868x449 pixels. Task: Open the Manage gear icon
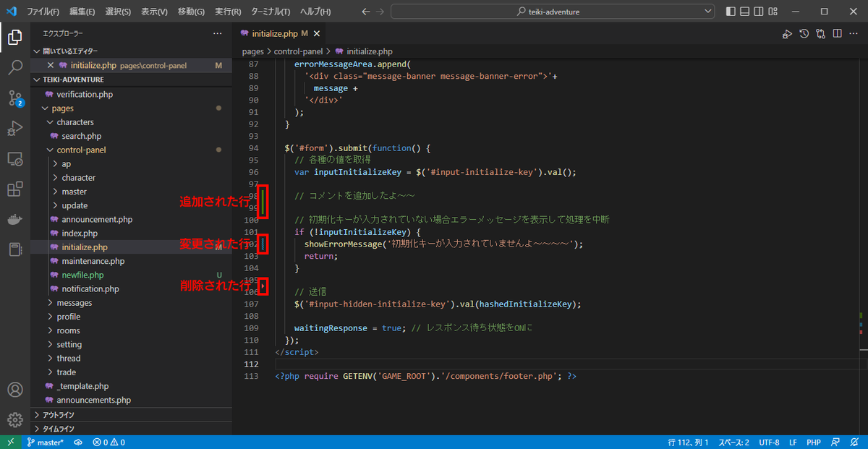click(x=14, y=420)
